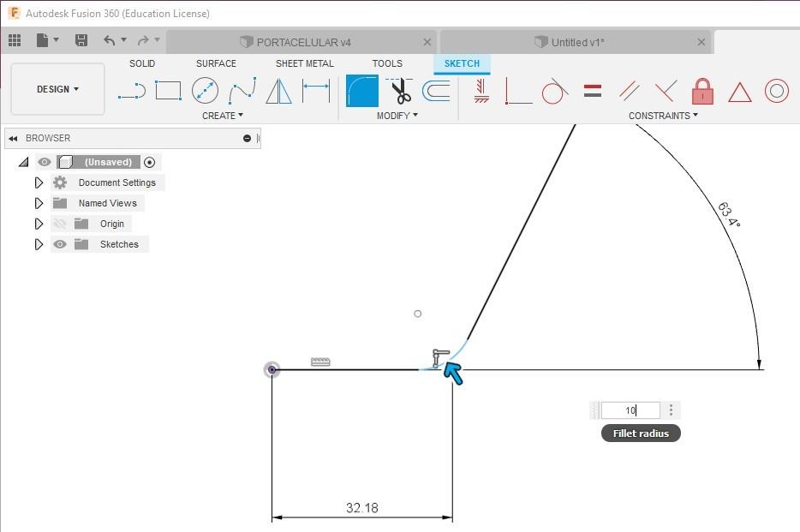
Task: Click the Browser panel minus button
Action: point(247,138)
